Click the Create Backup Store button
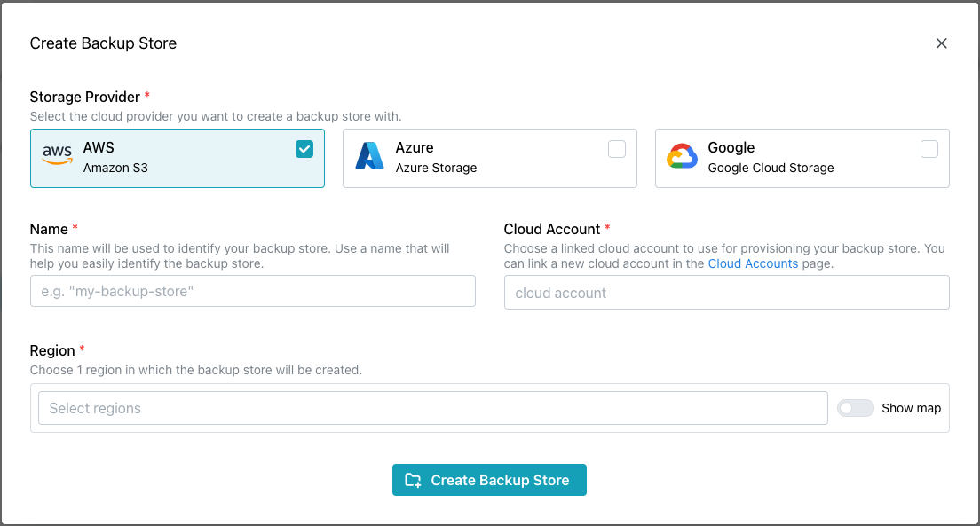 click(489, 480)
